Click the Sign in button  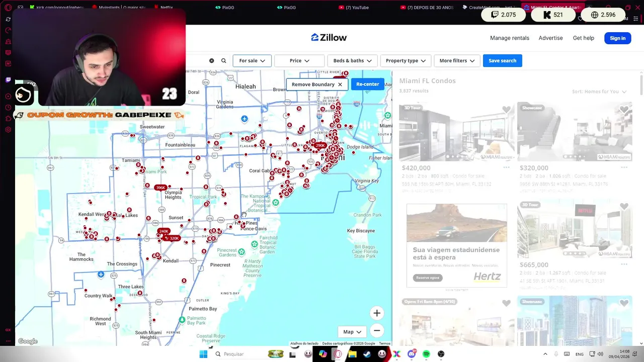617,38
